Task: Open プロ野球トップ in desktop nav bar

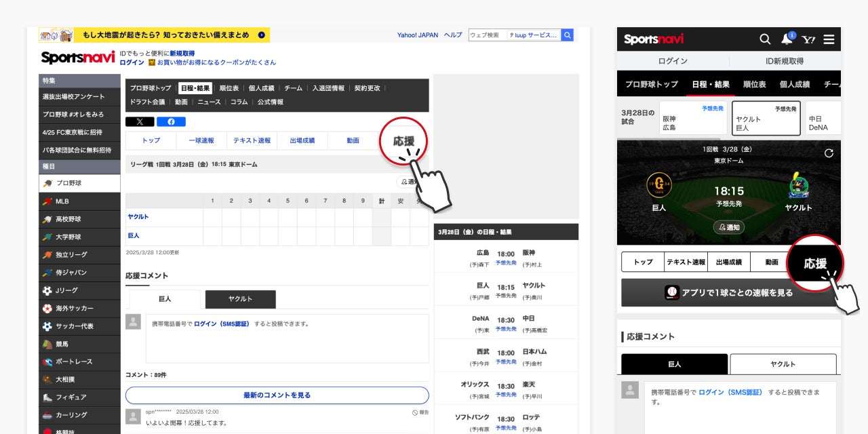Action: coord(151,88)
